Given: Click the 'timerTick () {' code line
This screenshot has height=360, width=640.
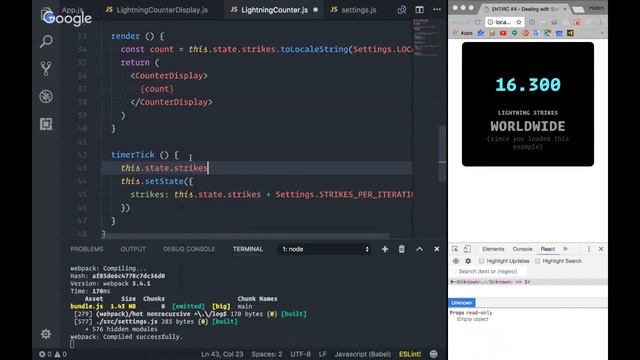Looking at the screenshot, I should [145, 155].
